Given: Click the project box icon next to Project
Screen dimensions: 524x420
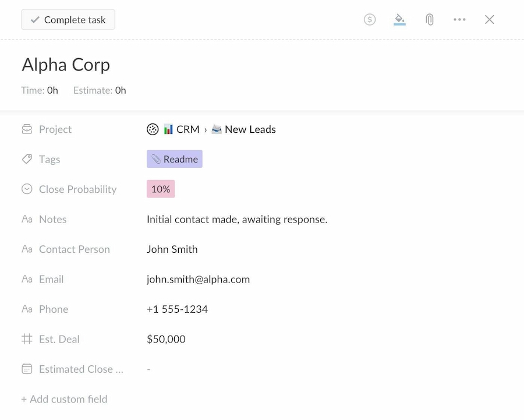Looking at the screenshot, I should tap(27, 129).
